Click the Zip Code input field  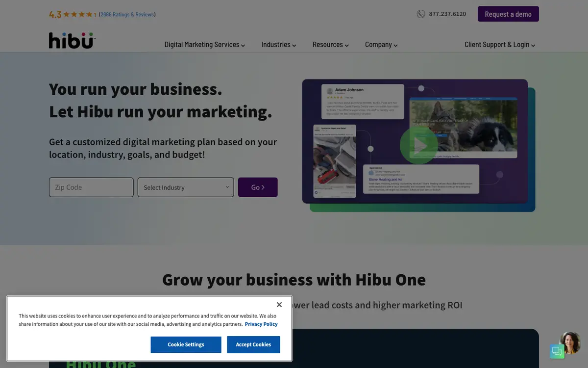[91, 187]
